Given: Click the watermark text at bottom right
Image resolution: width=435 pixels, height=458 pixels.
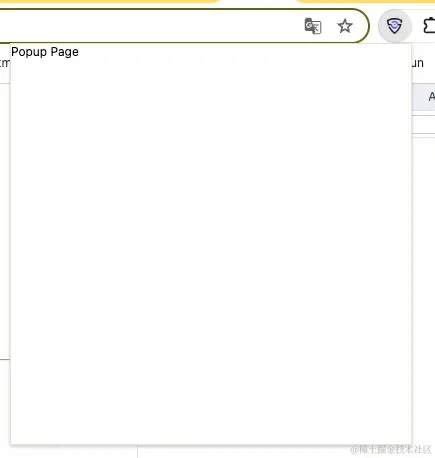Looking at the screenshot, I should [391, 449].
